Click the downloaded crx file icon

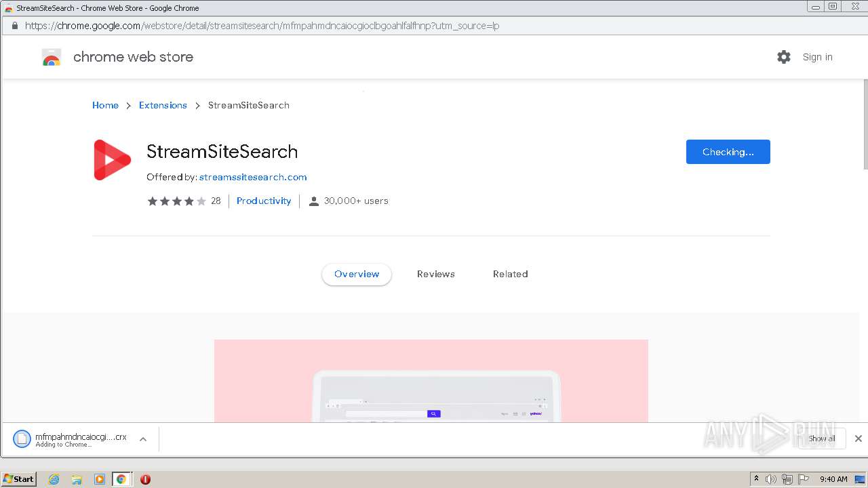click(22, 439)
